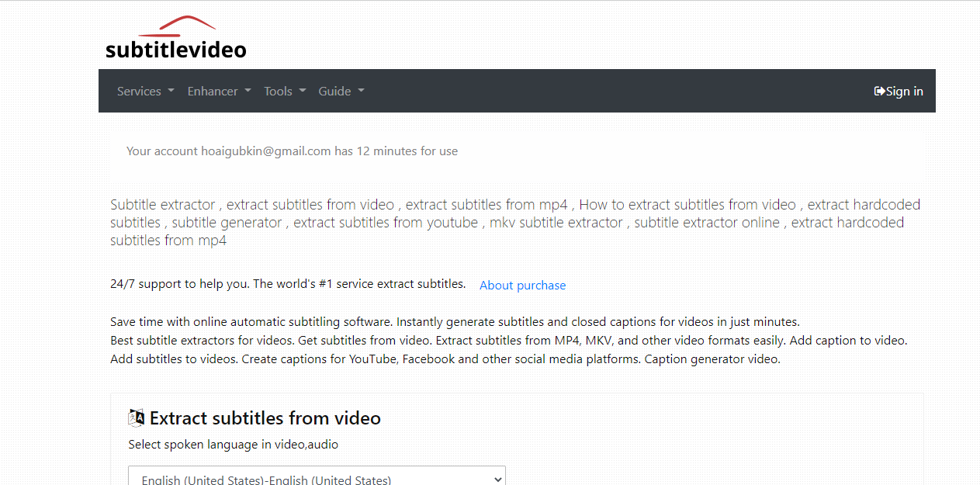The width and height of the screenshot is (980, 485).
Task: Select Sign in from the navigation bar
Action: [x=902, y=91]
